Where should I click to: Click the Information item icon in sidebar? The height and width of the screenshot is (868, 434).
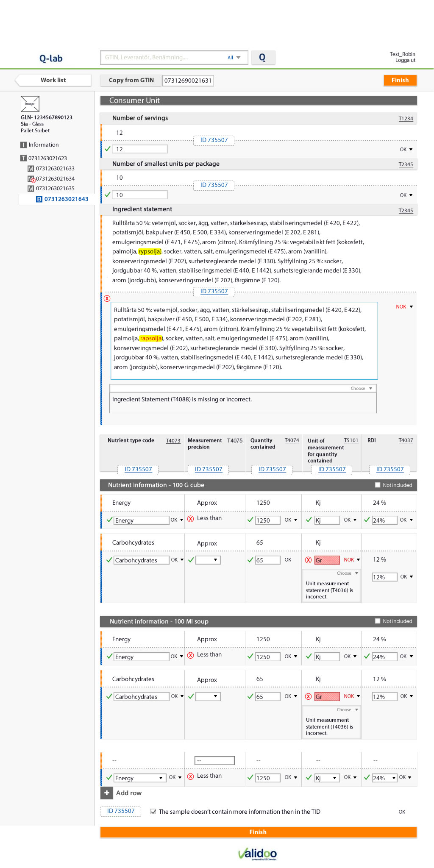point(24,145)
